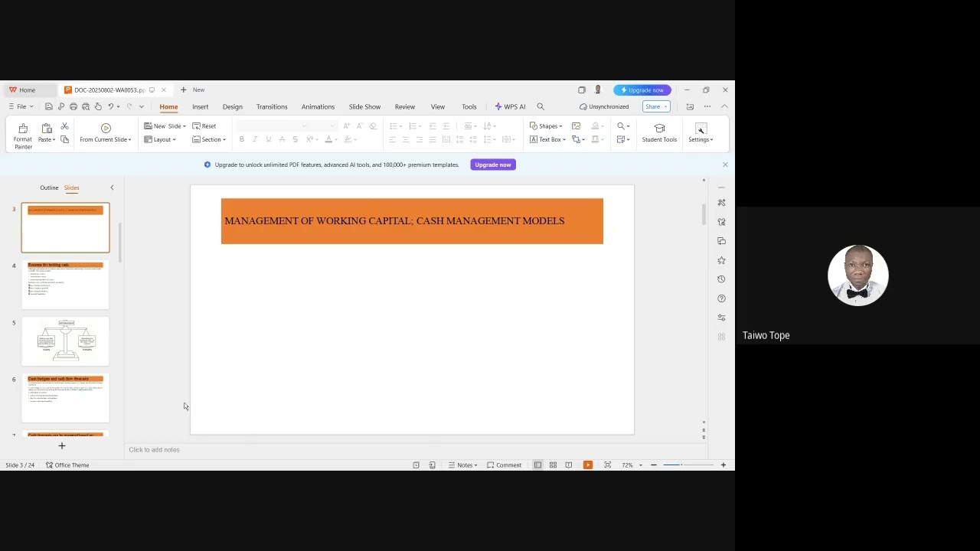Open the Transitions ribbon tab

tap(272, 106)
